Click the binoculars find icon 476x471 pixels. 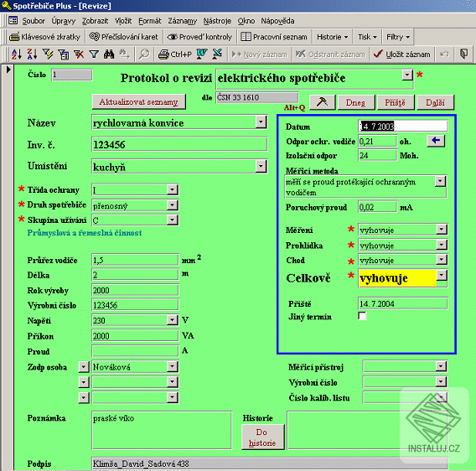[x=109, y=54]
